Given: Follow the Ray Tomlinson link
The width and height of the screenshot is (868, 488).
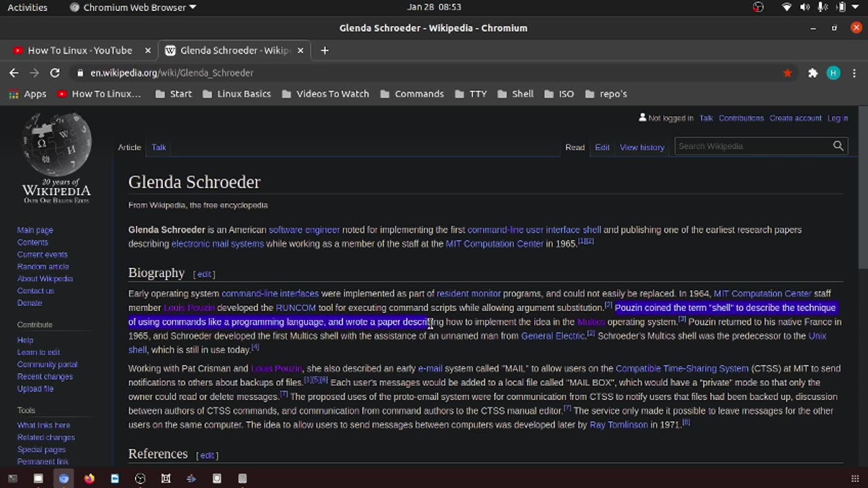Looking at the screenshot, I should point(618,425).
